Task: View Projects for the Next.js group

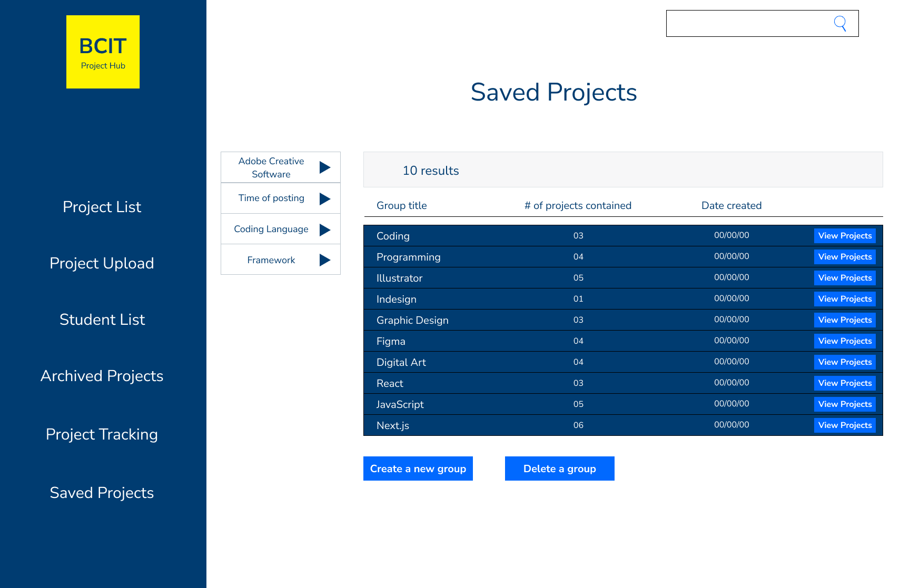Action: click(x=845, y=425)
